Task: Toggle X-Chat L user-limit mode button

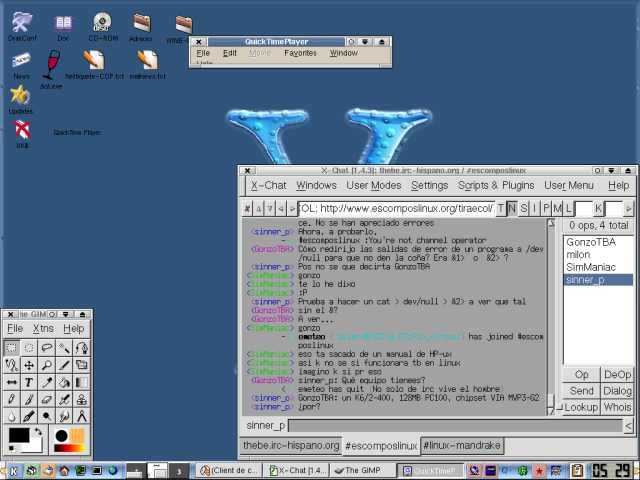Action: pos(569,208)
